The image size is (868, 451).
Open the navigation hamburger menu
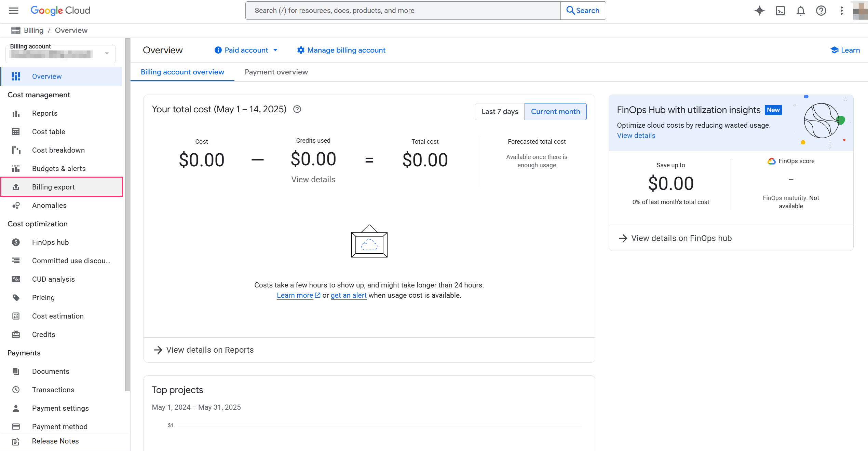[x=13, y=11]
